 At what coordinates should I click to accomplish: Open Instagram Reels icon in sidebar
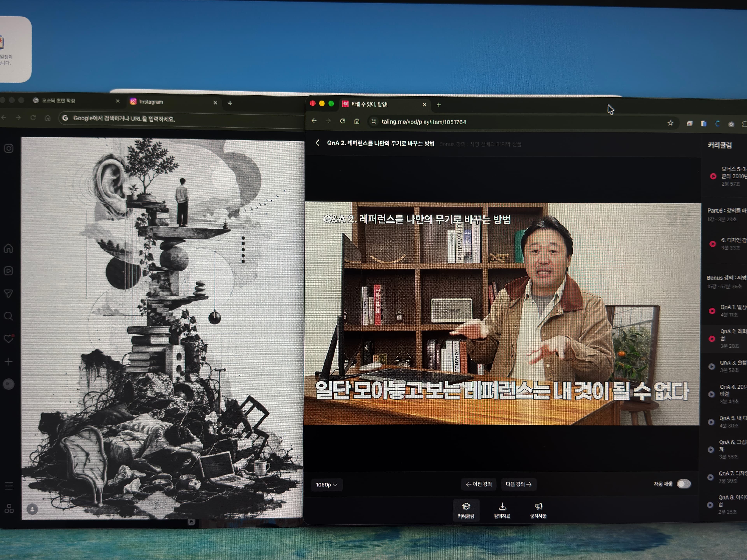[x=9, y=271]
